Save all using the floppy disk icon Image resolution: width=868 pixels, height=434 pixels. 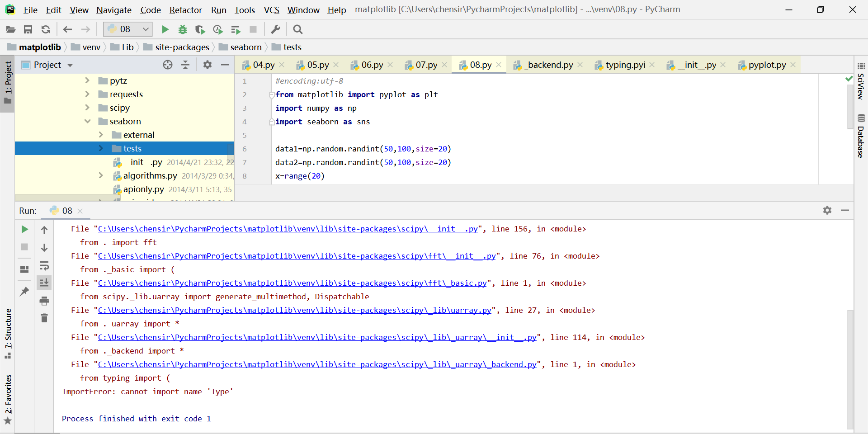click(x=28, y=29)
